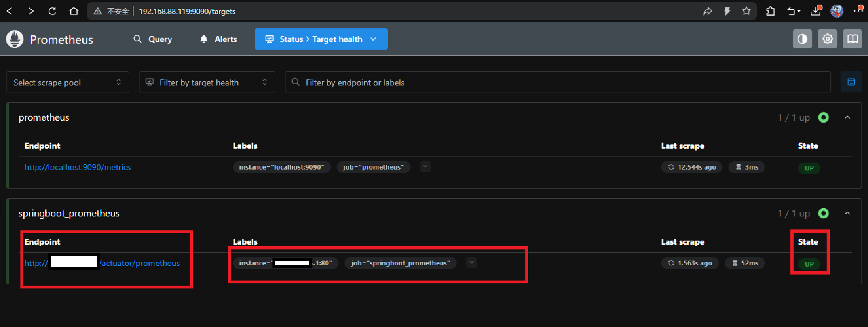Click the green health ring for prometheus pool
The width and height of the screenshot is (868, 327).
(823, 118)
